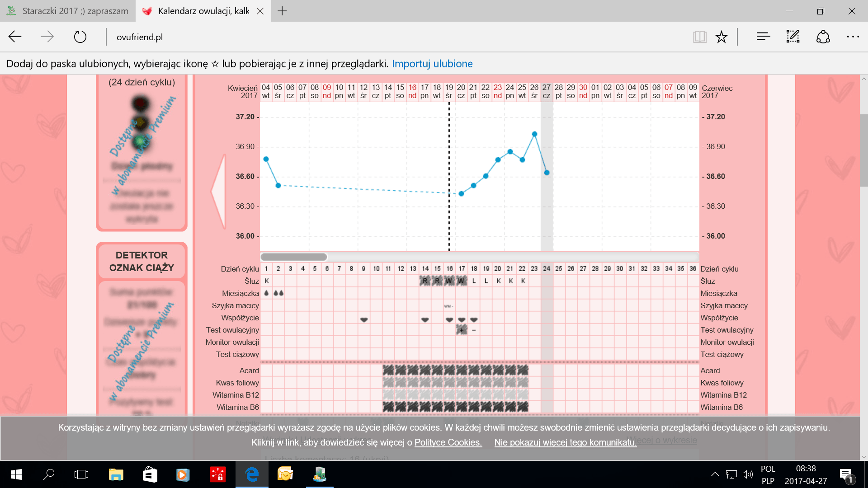Open a new browser tab with plus

[x=282, y=11]
